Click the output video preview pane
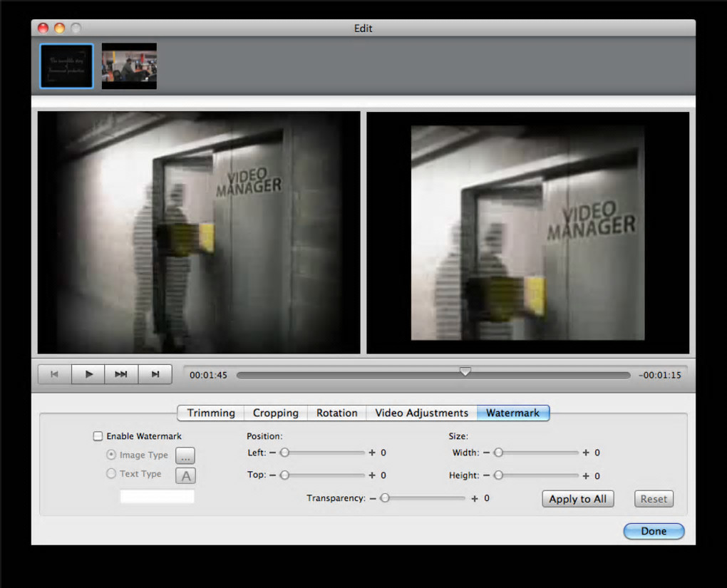Image resolution: width=727 pixels, height=588 pixels. (527, 233)
